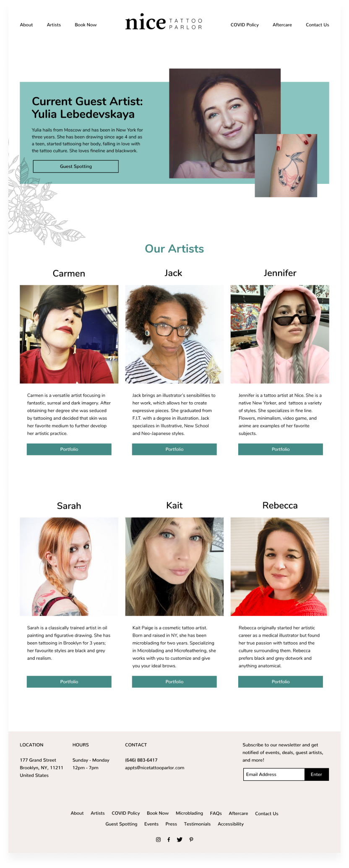Open the Instagram icon in footer
The image size is (349, 868).
(158, 840)
